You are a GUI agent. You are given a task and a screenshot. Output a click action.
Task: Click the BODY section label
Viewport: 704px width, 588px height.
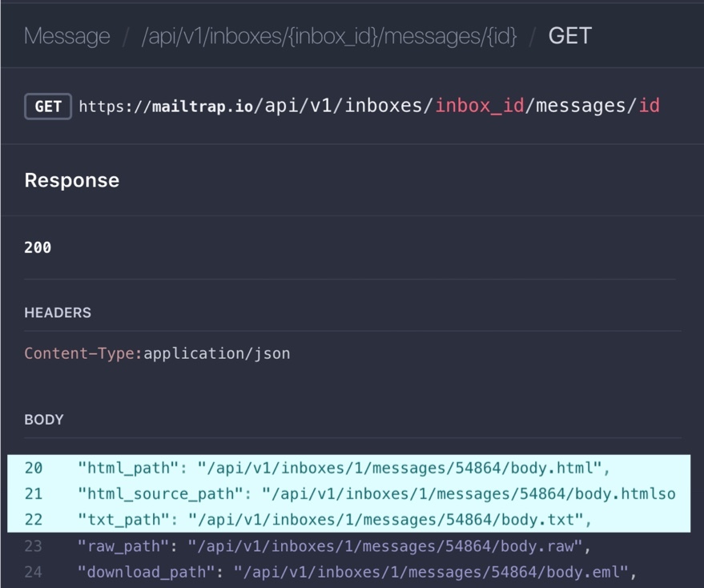point(44,420)
